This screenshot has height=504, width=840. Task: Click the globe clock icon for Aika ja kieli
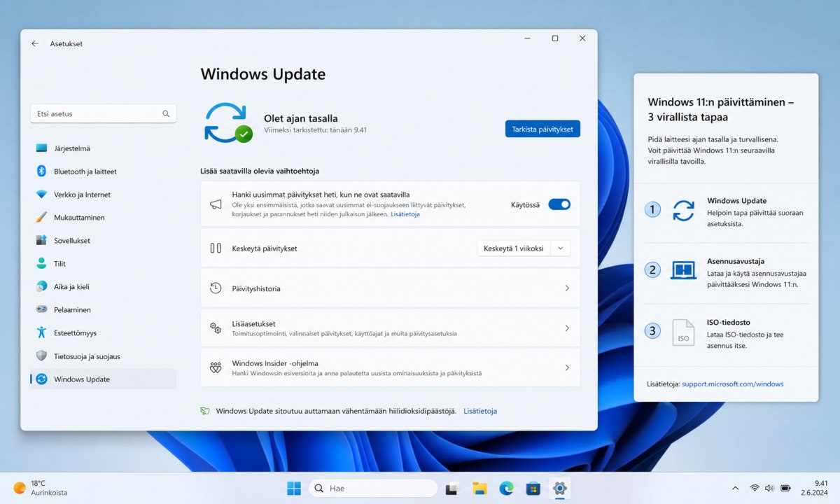[x=41, y=287]
